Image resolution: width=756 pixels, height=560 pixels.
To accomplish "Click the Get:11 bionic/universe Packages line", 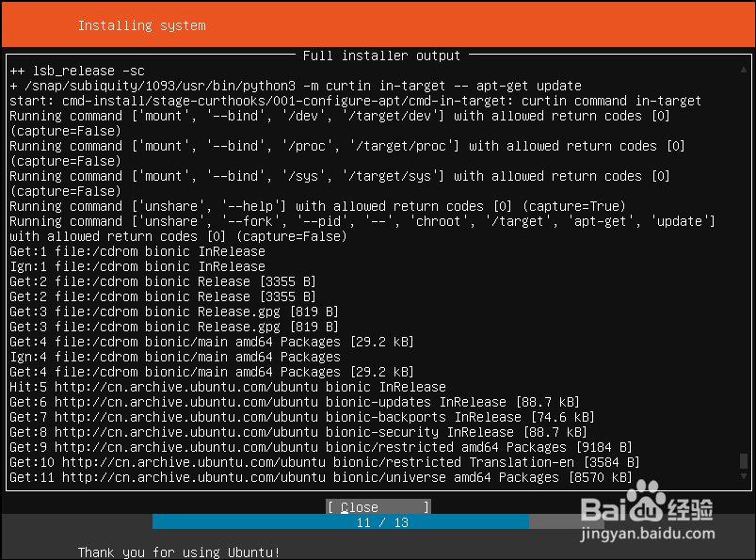I will (321, 477).
